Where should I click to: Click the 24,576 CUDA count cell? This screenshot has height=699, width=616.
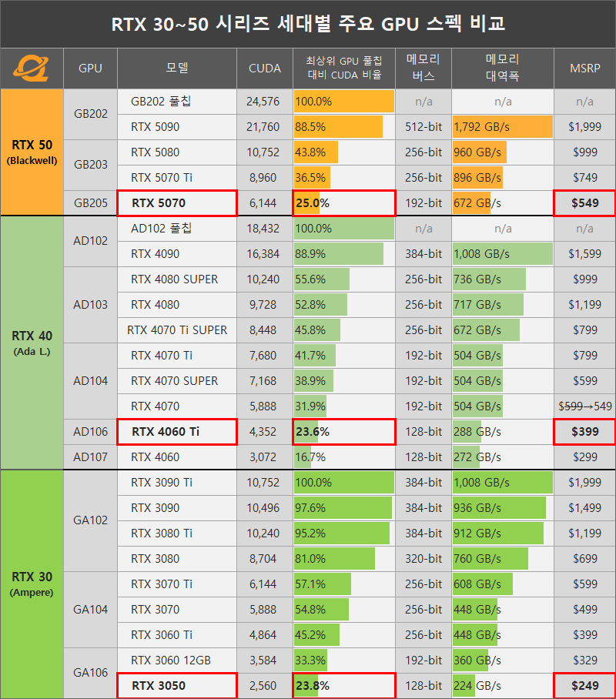(265, 102)
